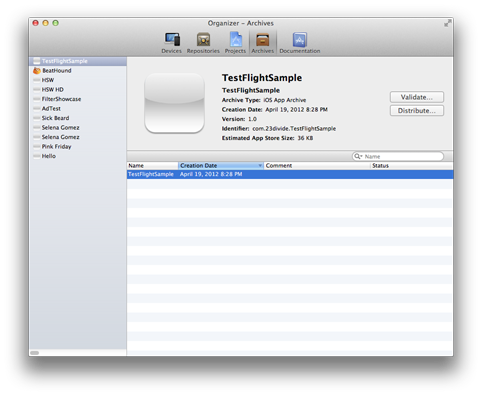Click the yellow minimize window button
The image size is (482, 396).
pyautogui.click(x=46, y=23)
